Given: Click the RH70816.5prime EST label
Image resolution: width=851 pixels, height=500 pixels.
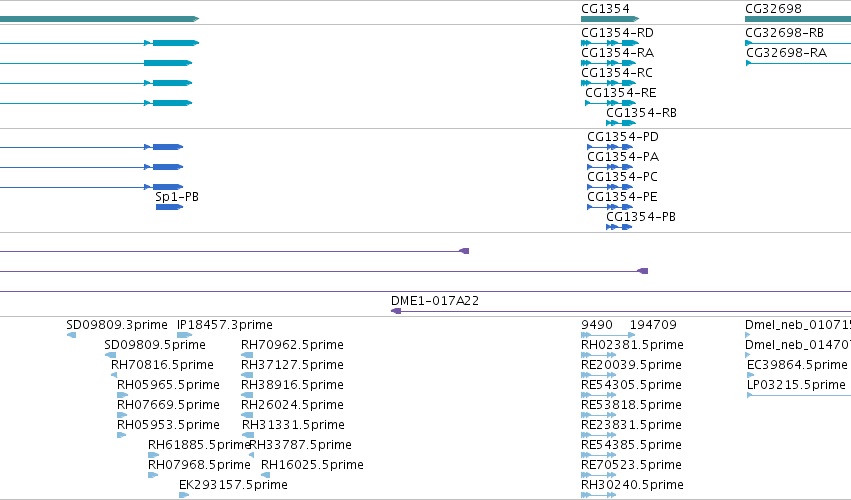Looking at the screenshot, I should point(162,365).
